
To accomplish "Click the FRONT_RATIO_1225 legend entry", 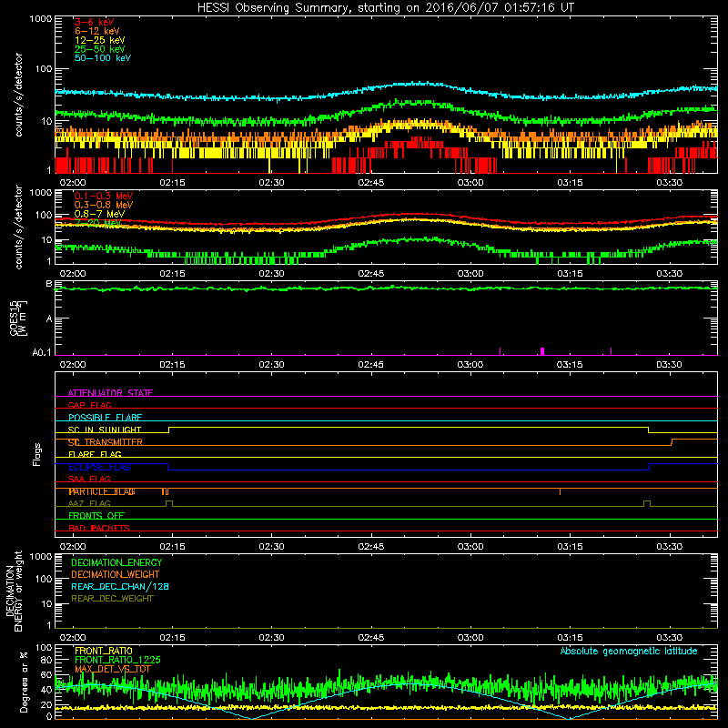I will [117, 660].
